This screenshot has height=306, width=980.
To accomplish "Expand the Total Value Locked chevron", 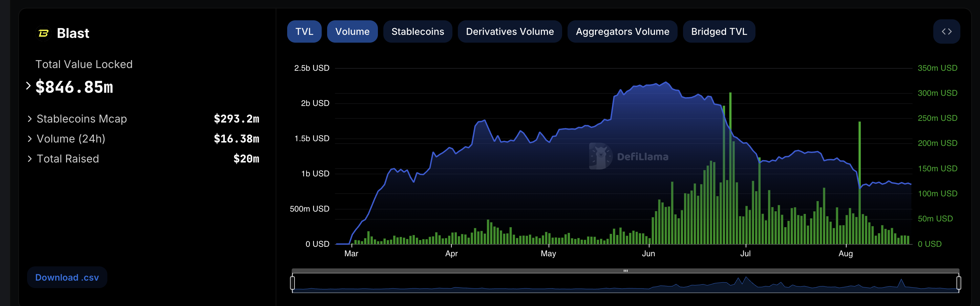I will pyautogui.click(x=28, y=86).
